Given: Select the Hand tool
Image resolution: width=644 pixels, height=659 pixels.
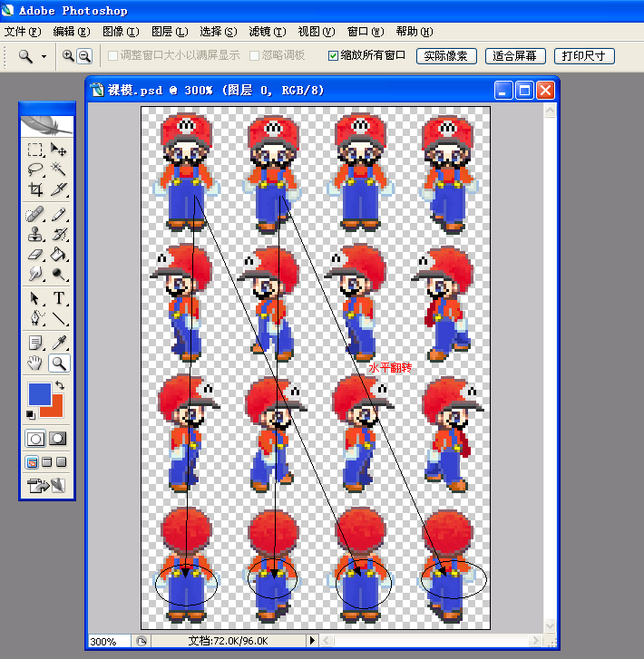Looking at the screenshot, I should (35, 363).
